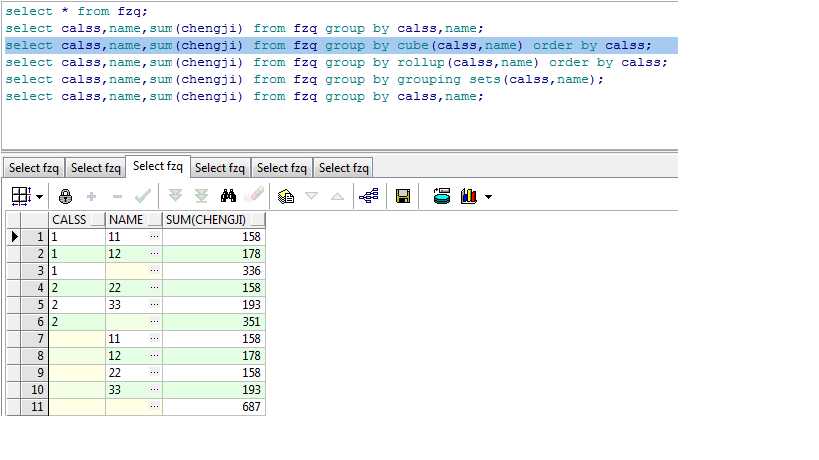This screenshot has height=460, width=819.
Task: Switch to the last Select fzq tab
Action: (x=344, y=168)
